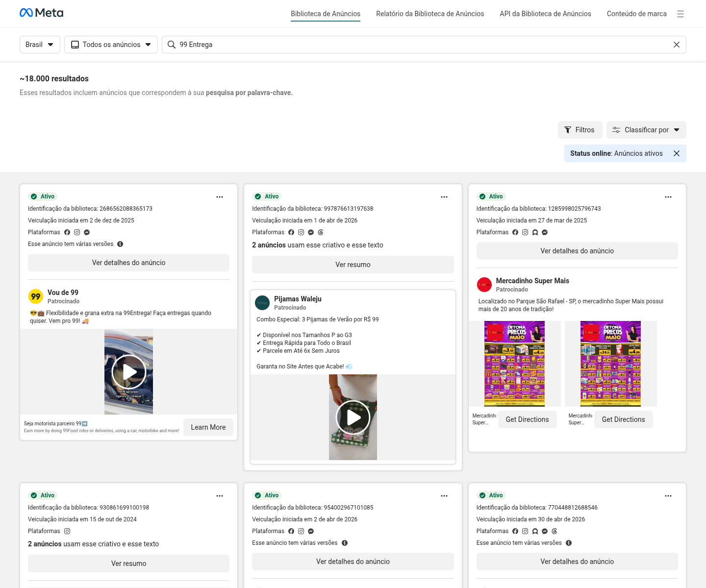Click the ~18.000 resultados text

click(54, 78)
